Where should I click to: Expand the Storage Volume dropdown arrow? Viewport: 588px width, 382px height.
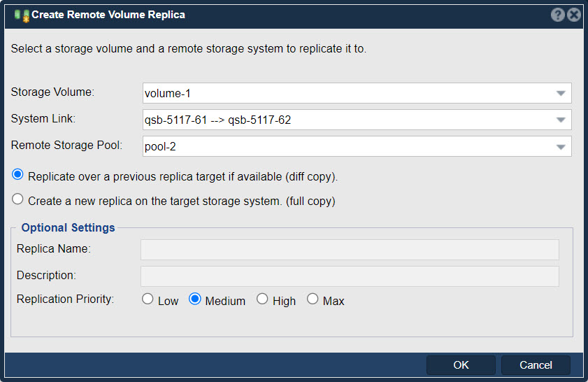click(561, 94)
